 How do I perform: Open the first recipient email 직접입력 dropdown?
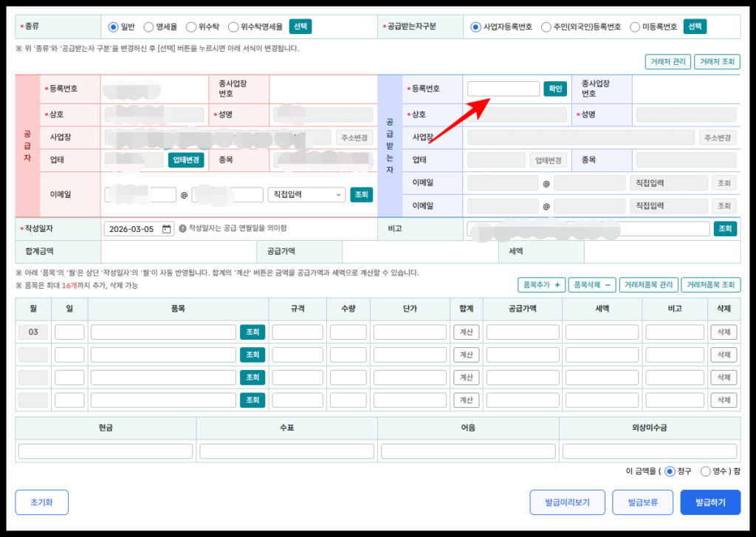pos(668,182)
